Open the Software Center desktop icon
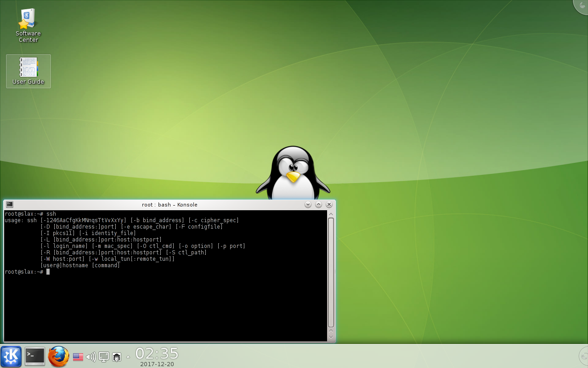Screen dimensions: 588x368 28,26
